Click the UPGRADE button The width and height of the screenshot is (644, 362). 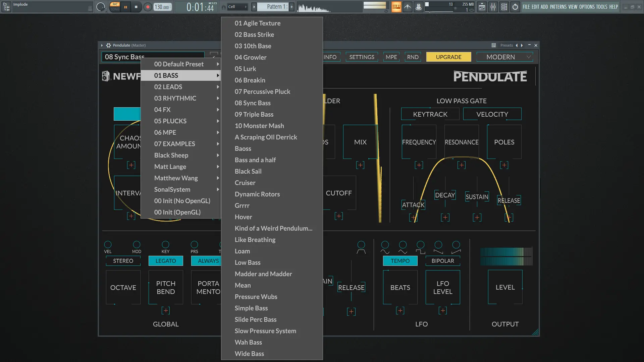coord(448,57)
